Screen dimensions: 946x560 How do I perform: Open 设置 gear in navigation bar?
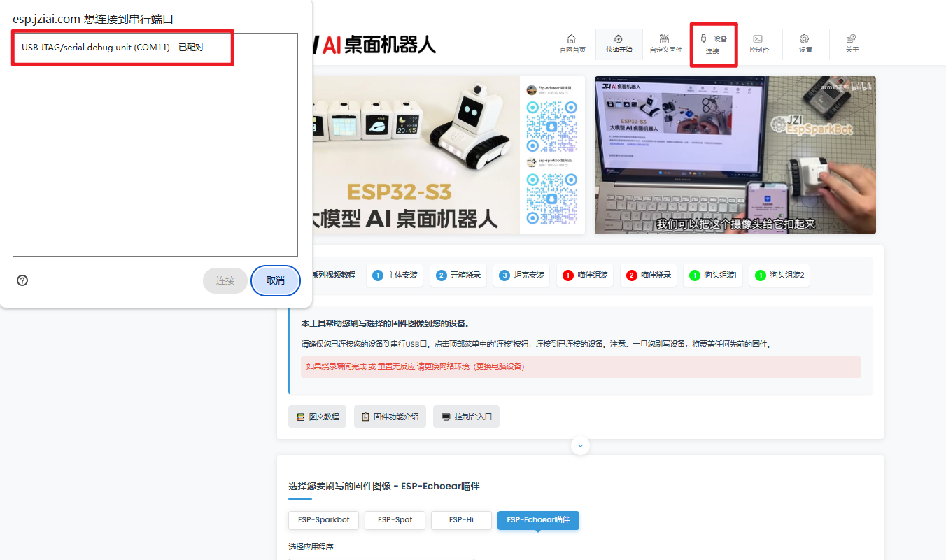click(805, 44)
